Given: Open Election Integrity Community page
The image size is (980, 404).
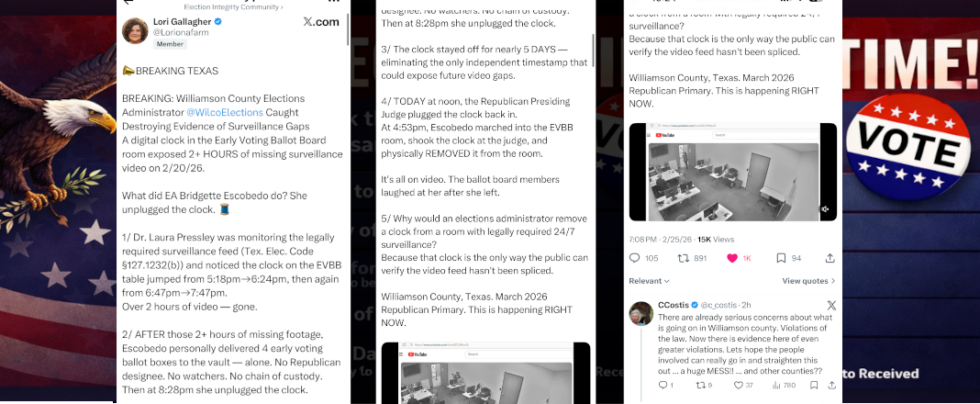Looking at the screenshot, I should click(x=233, y=6).
